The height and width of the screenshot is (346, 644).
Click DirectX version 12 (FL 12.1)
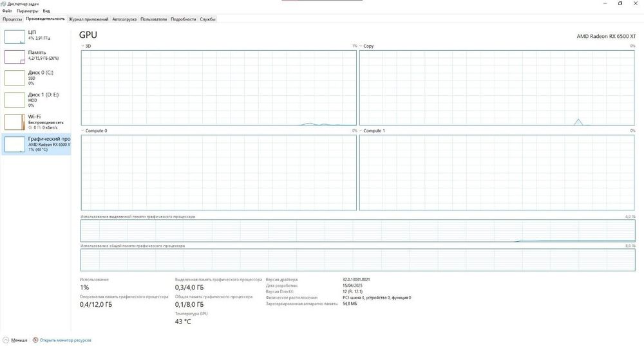(x=352, y=292)
